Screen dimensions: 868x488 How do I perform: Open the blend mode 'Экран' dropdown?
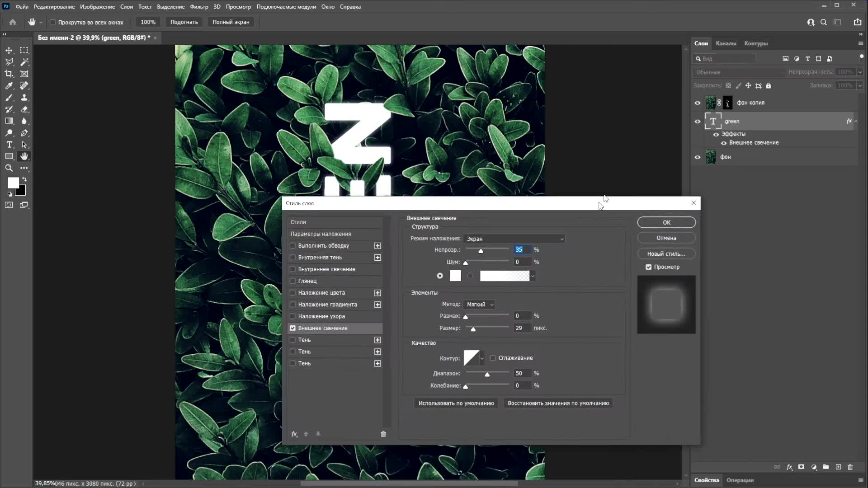tap(514, 239)
